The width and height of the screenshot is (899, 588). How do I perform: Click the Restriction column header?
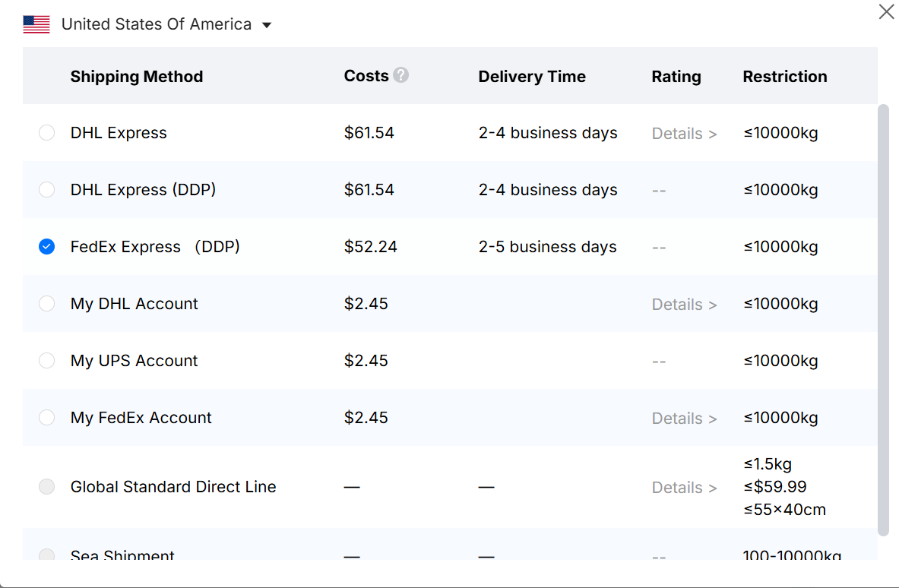tap(784, 76)
